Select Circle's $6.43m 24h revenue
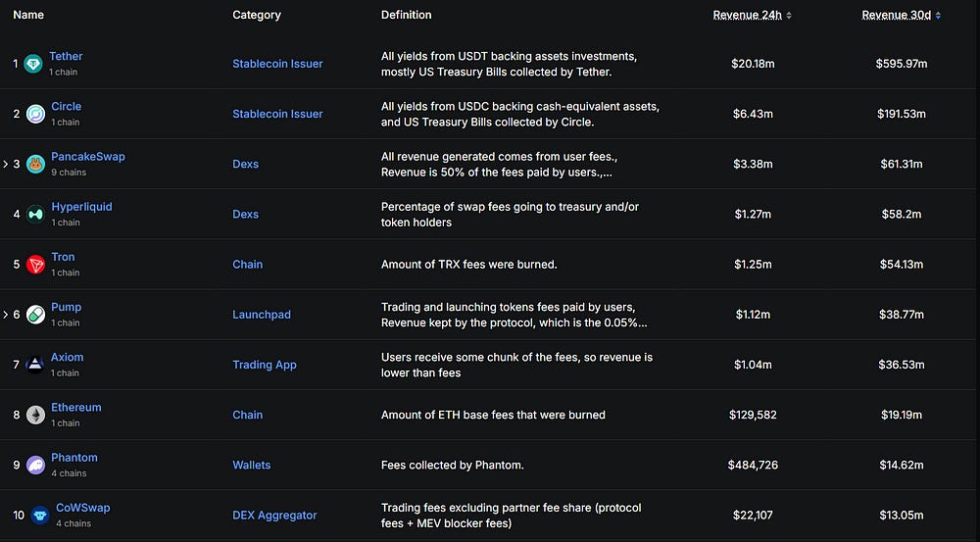The image size is (980, 542). pyautogui.click(x=753, y=114)
